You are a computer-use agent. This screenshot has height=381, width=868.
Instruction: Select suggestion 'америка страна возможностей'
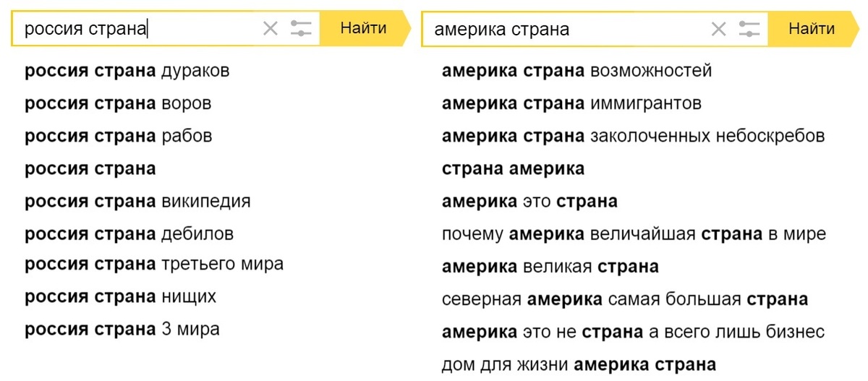576,71
